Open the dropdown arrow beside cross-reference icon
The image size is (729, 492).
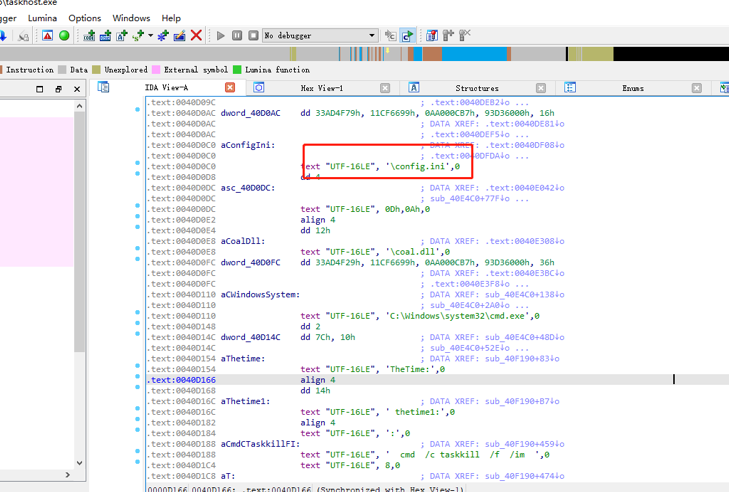pos(151,35)
